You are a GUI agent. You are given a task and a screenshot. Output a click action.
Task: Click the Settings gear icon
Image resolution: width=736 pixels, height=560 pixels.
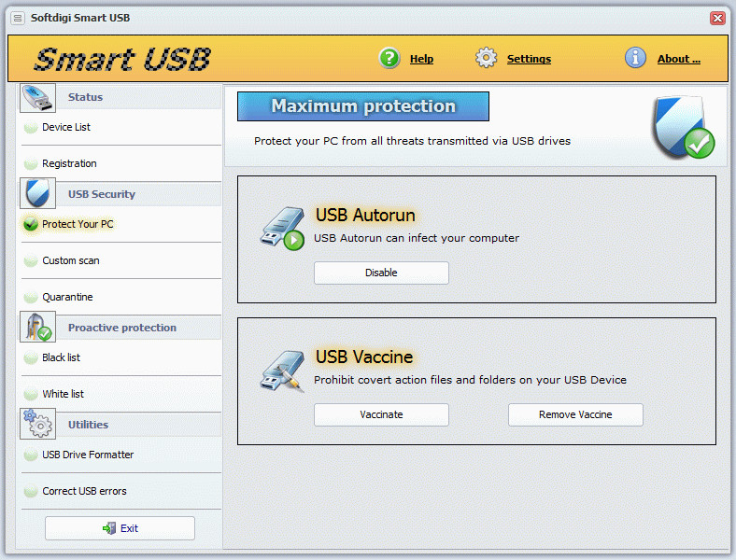coord(486,58)
